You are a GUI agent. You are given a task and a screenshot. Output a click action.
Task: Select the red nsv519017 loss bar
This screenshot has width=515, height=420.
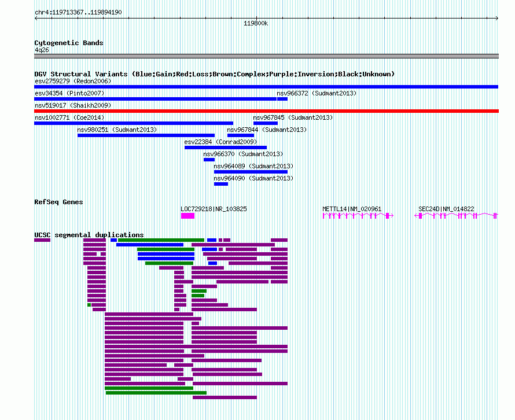click(266, 111)
